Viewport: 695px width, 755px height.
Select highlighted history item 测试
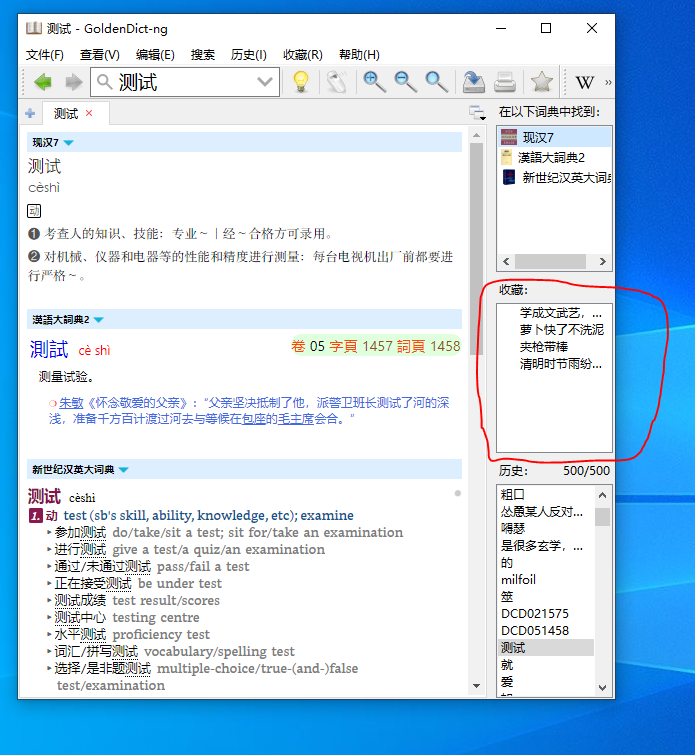point(546,648)
